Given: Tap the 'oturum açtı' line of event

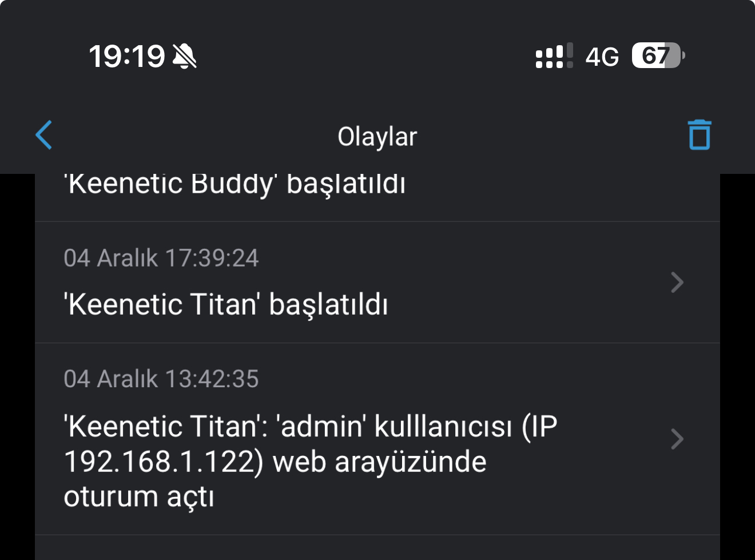Looking at the screenshot, I should [139, 497].
